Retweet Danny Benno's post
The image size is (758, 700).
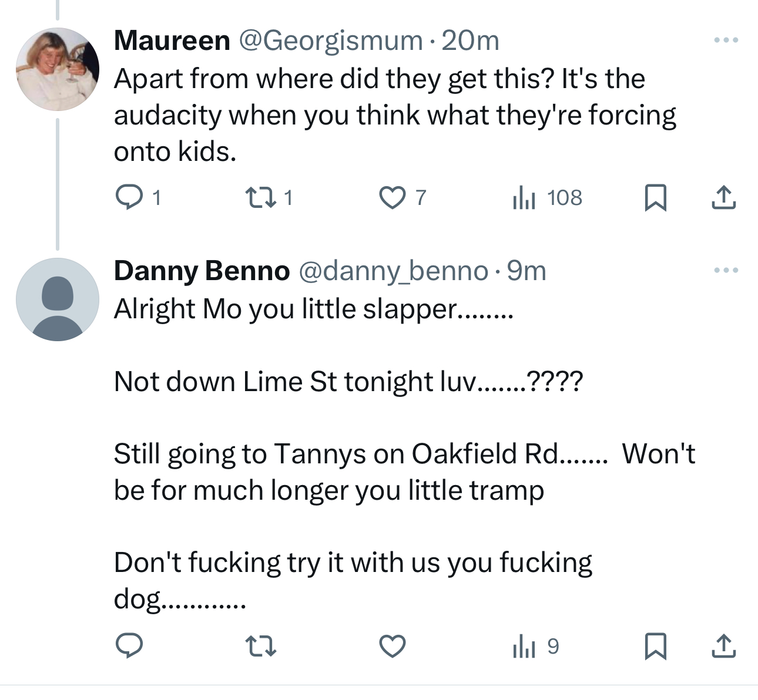click(x=260, y=646)
